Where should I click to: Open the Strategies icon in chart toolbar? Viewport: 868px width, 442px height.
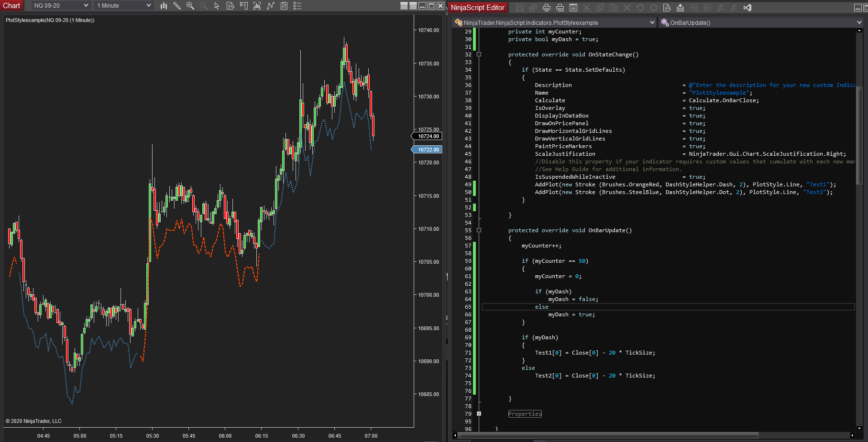click(284, 6)
